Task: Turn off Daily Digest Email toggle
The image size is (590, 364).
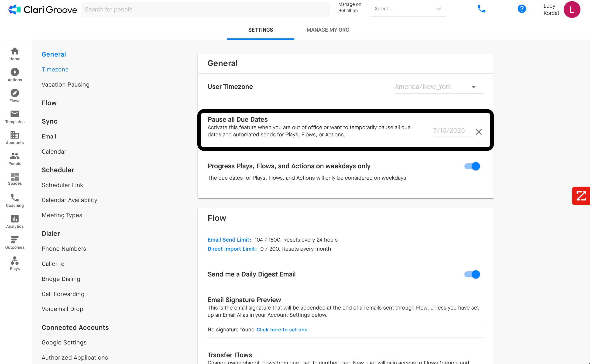Action: click(472, 274)
